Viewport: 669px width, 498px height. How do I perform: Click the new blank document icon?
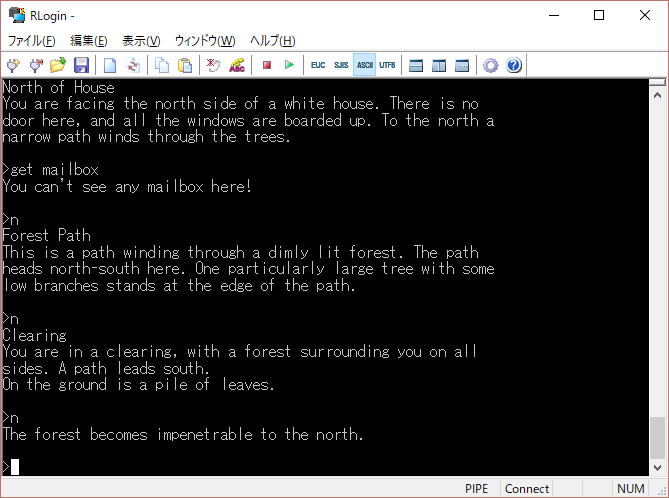click(x=110, y=65)
